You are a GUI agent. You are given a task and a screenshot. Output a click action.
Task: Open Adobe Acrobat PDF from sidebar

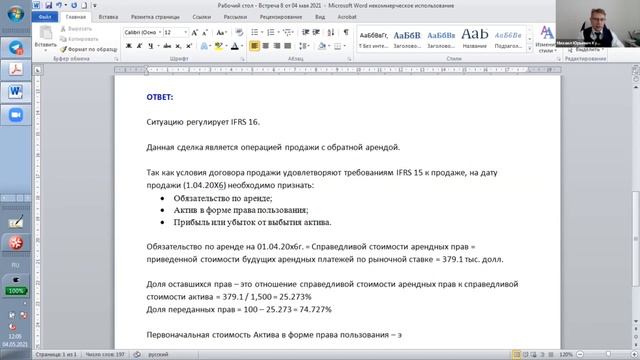pyautogui.click(x=16, y=69)
